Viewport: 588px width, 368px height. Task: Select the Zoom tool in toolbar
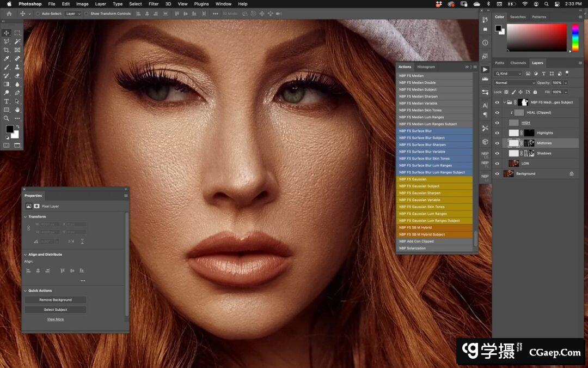pyautogui.click(x=7, y=118)
